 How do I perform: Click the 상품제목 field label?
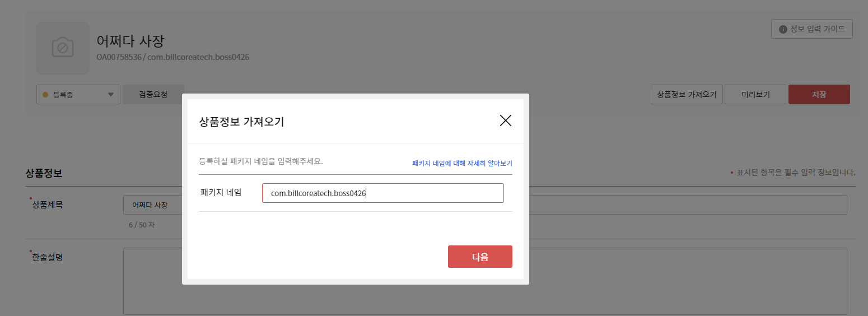(x=47, y=205)
